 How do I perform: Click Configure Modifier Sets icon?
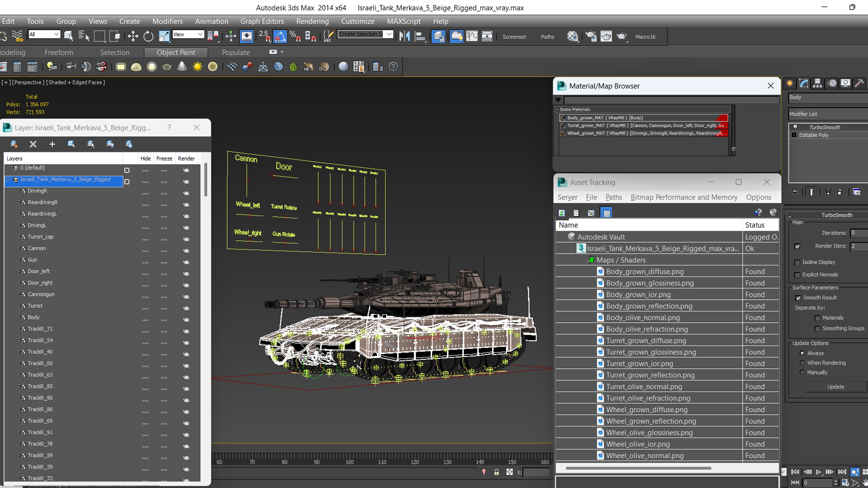(x=857, y=192)
